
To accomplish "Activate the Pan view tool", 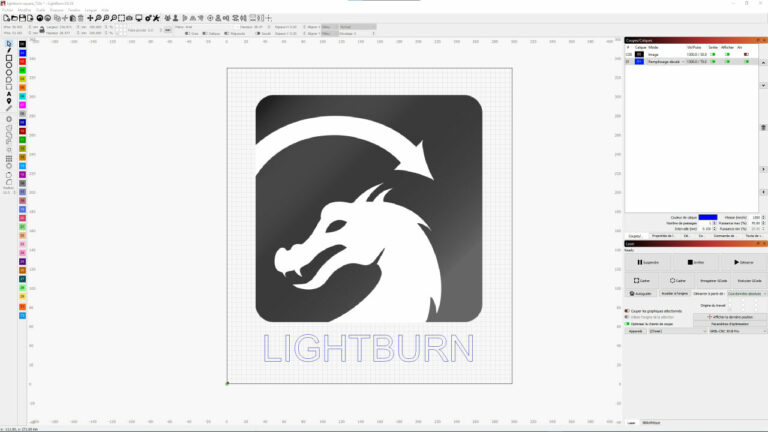I will coord(90,18).
